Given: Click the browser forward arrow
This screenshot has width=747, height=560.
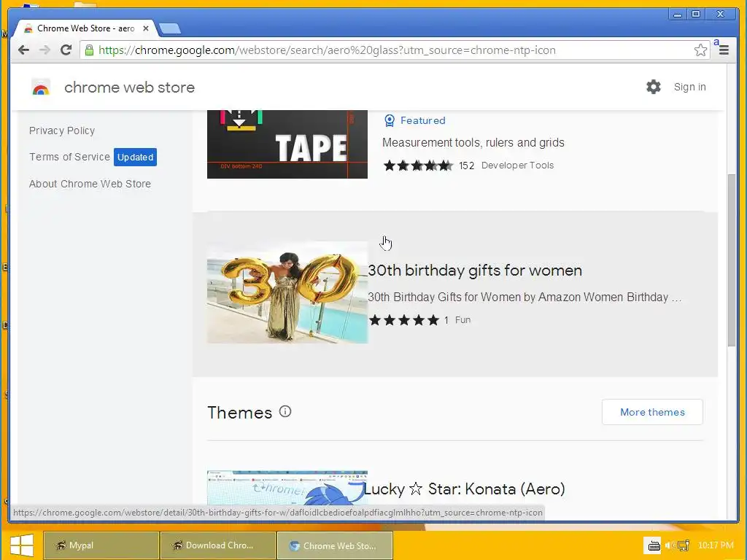Looking at the screenshot, I should coord(44,50).
